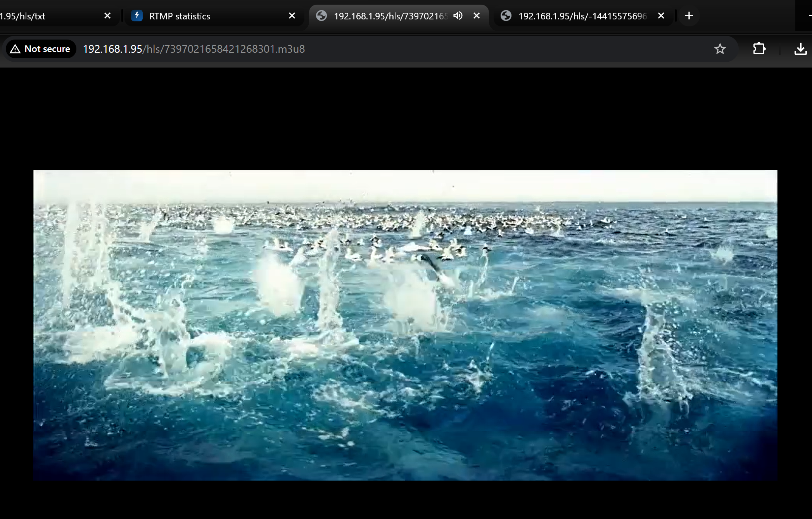Bookmark this page with the star icon
This screenshot has width=812, height=519.
pos(720,49)
